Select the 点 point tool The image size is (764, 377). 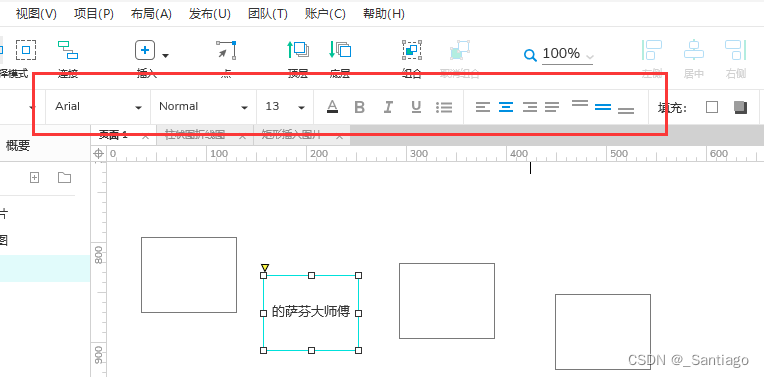[226, 50]
